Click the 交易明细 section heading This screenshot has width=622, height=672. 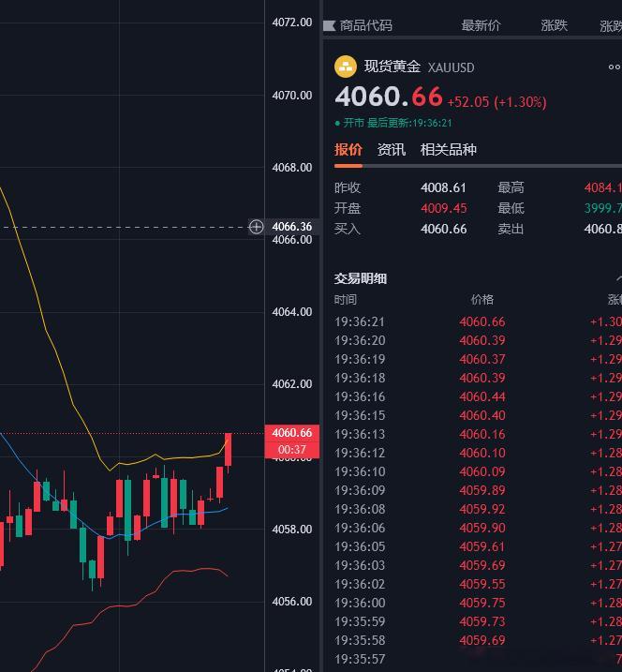[361, 278]
